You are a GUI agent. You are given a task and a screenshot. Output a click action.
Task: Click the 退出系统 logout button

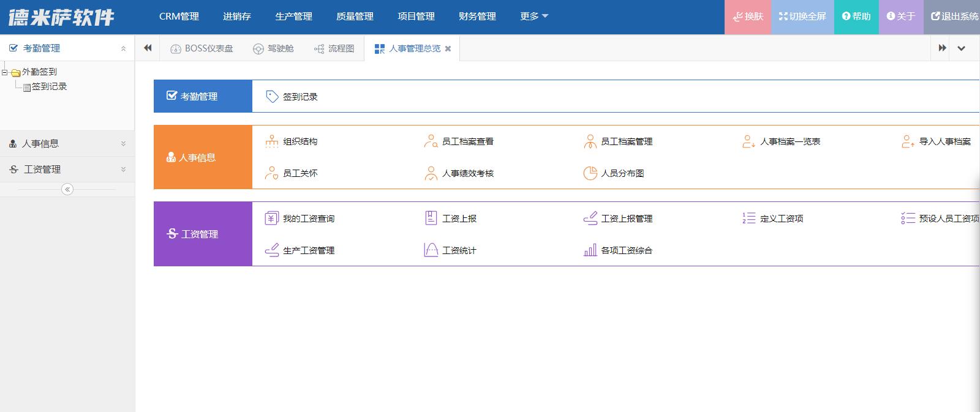pos(954,17)
